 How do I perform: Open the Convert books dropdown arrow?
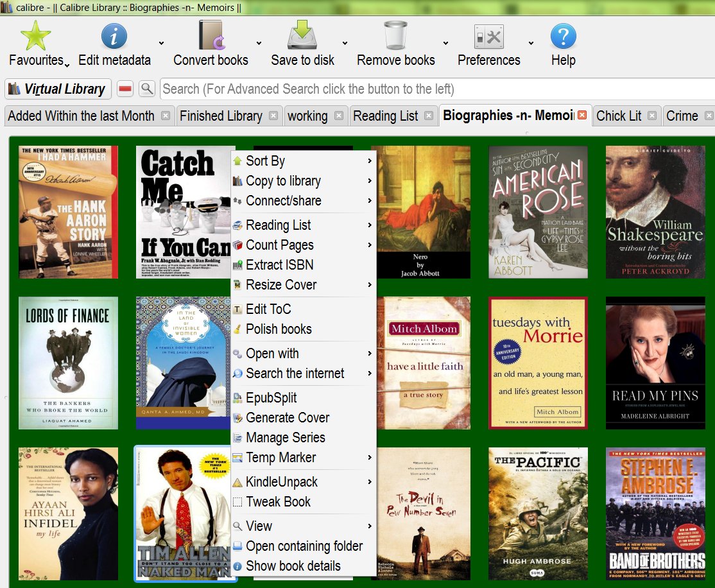click(259, 44)
